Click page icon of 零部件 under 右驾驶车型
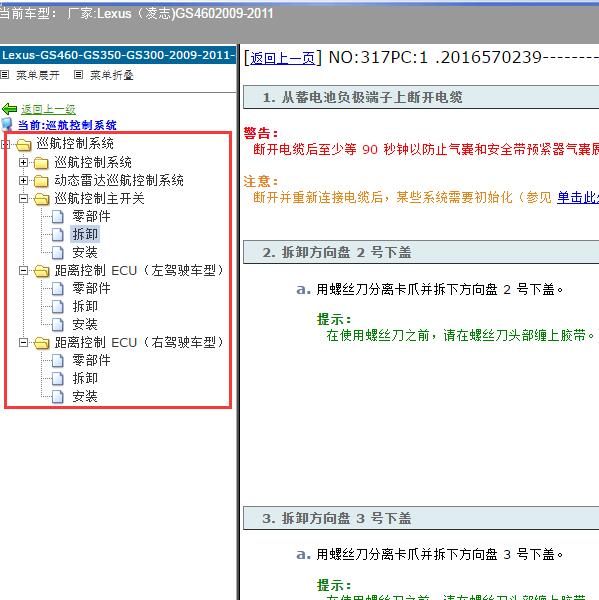Image resolution: width=599 pixels, height=600 pixels. coord(58,360)
